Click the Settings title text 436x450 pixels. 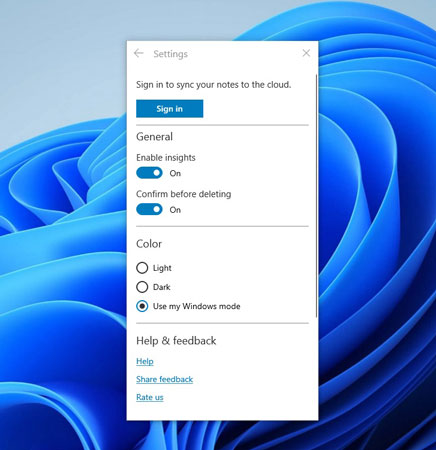pyautogui.click(x=170, y=54)
